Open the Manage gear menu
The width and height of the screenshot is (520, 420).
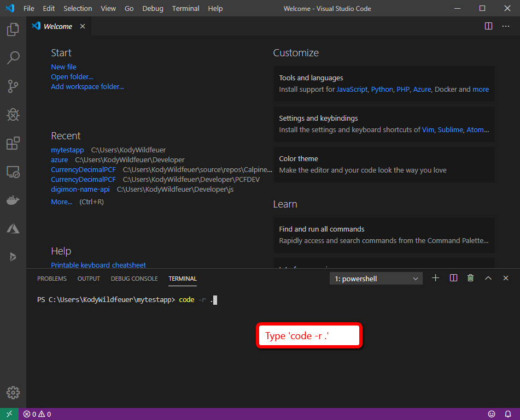(x=13, y=393)
